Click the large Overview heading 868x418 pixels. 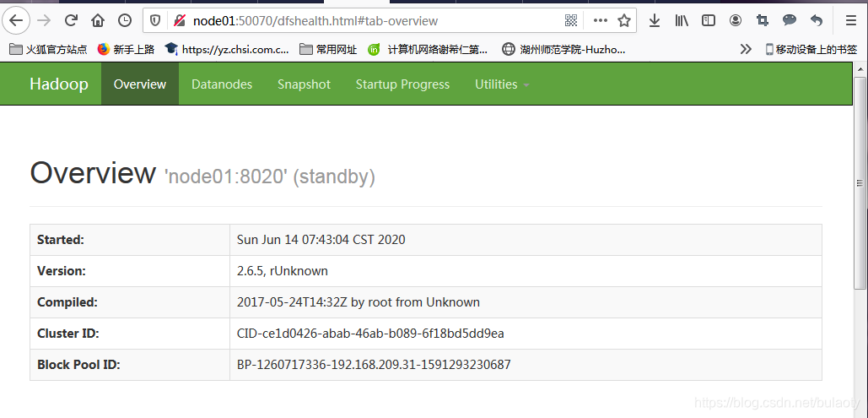(x=93, y=172)
